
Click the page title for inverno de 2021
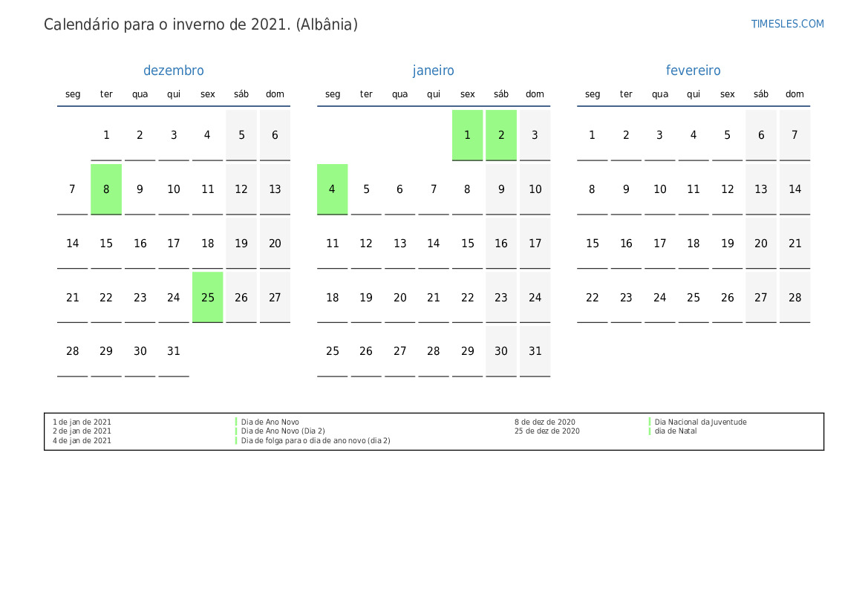coord(200,25)
